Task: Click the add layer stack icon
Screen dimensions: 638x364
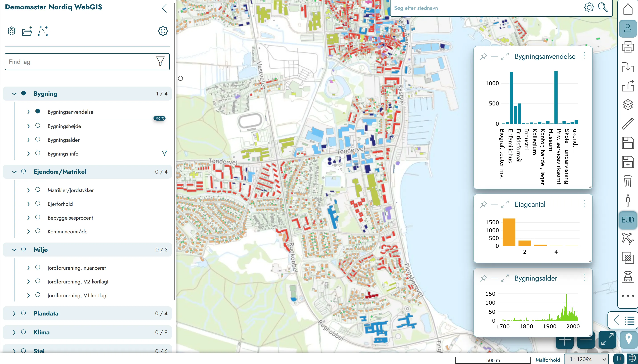Action: click(x=12, y=31)
